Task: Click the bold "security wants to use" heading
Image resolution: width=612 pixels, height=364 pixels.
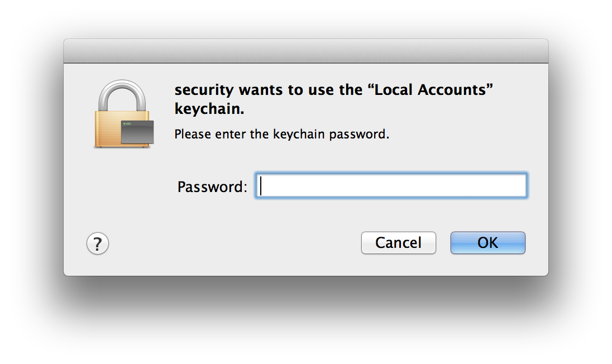Action: click(334, 99)
